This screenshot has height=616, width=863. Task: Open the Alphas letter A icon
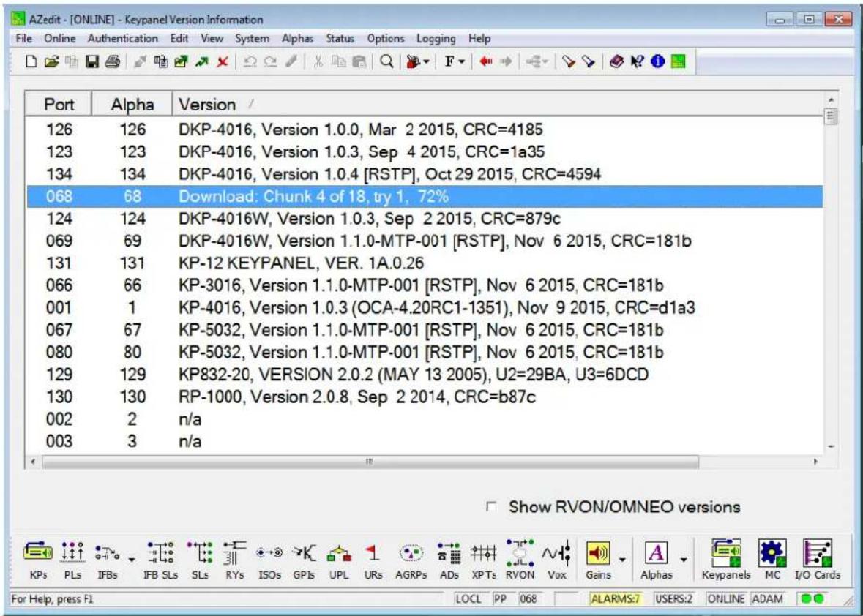(656, 560)
